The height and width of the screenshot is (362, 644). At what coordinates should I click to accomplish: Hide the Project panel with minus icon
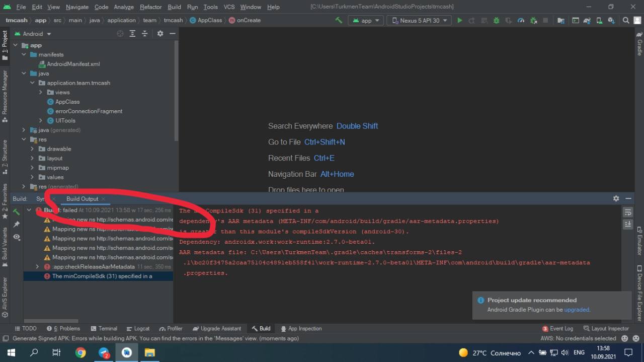[172, 33]
